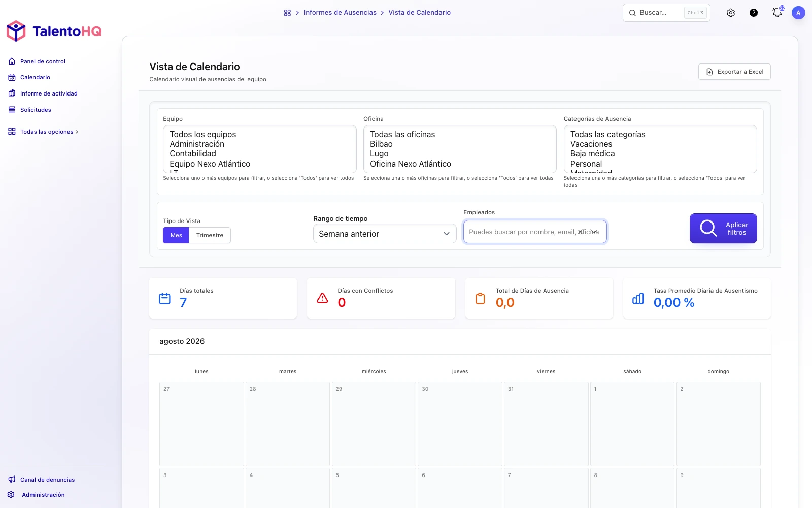
Task: Select Todas las categorías option
Action: pyautogui.click(x=660, y=134)
